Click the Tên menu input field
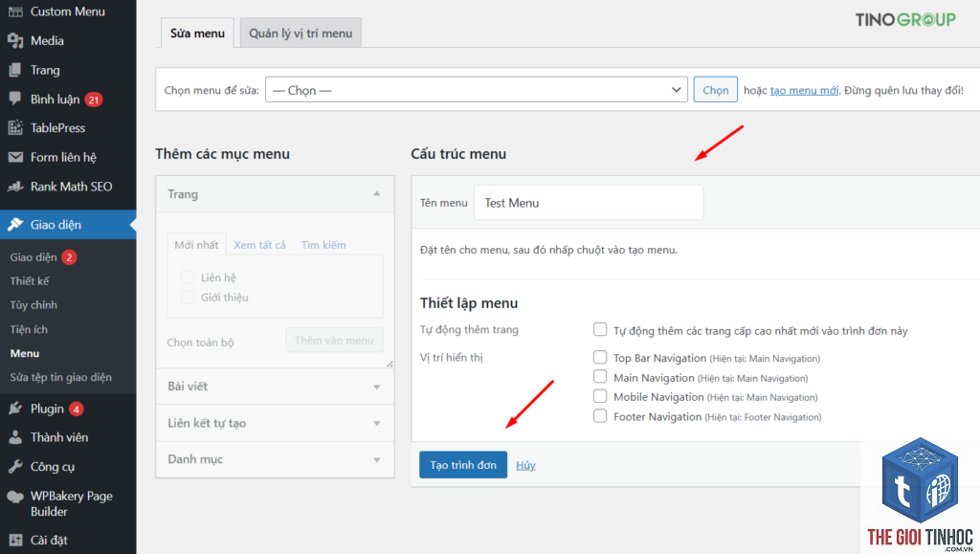 [x=589, y=202]
